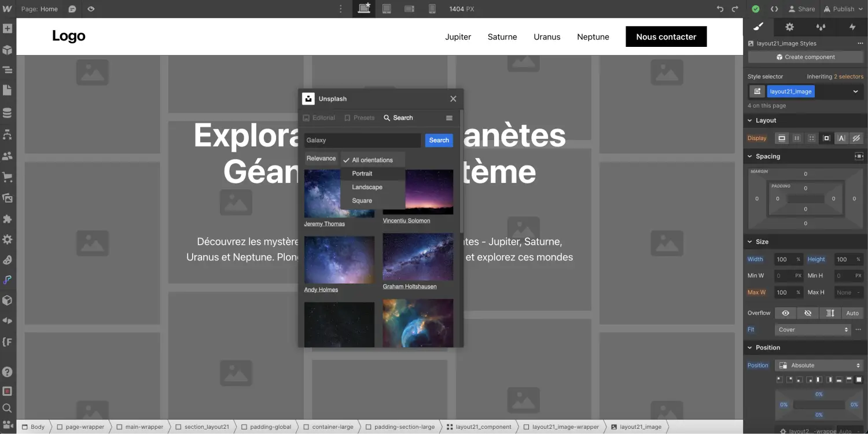Click the top padding value in Spacing
The width and height of the screenshot is (868, 434).
coord(805,187)
